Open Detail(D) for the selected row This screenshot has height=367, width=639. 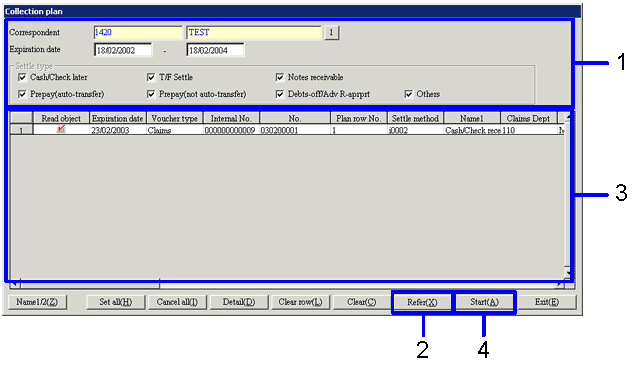(239, 302)
